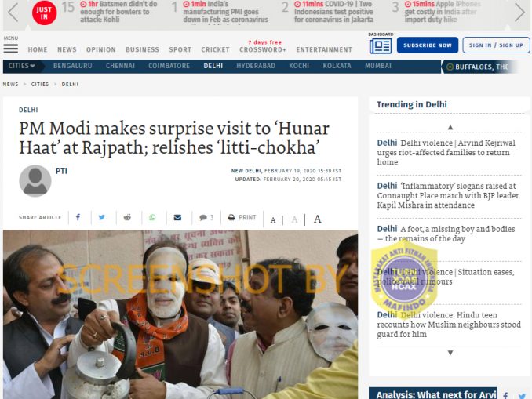Screen dimensions: 532x399
Task: Share the article on Reddit
Action: pos(127,217)
